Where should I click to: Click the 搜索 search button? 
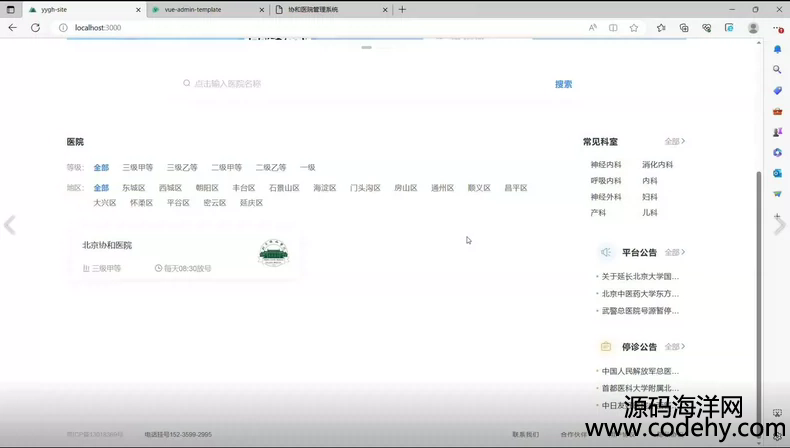(563, 84)
